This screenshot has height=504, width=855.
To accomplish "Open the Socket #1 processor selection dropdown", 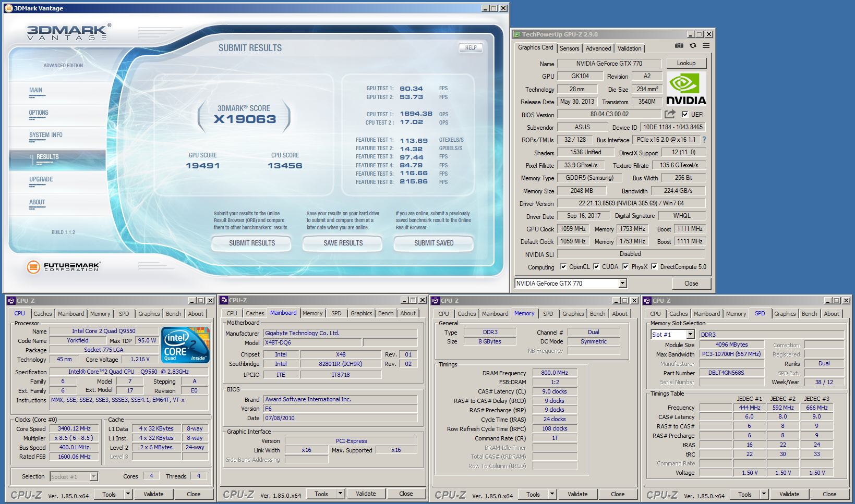I will point(93,477).
